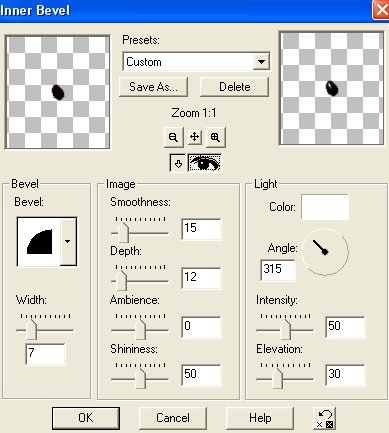Click the Light Color swatch
389x433 pixels.
click(325, 207)
